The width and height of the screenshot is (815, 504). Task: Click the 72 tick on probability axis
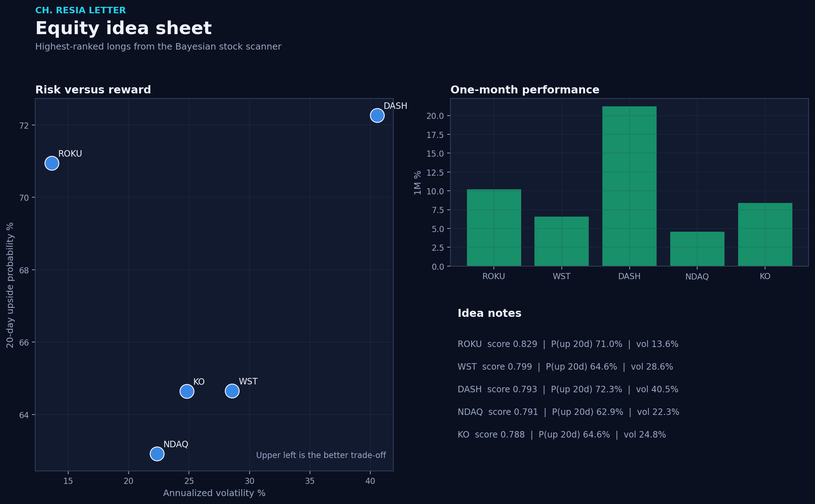point(24,125)
